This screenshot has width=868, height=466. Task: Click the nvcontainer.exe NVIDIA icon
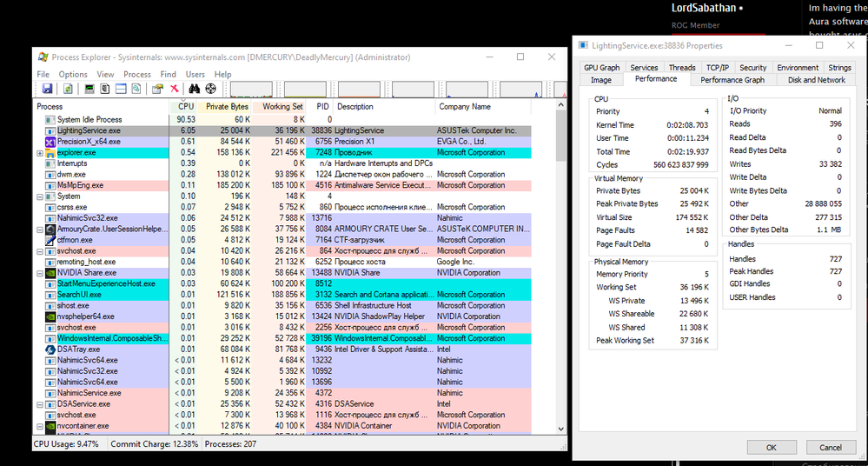[x=50, y=426]
